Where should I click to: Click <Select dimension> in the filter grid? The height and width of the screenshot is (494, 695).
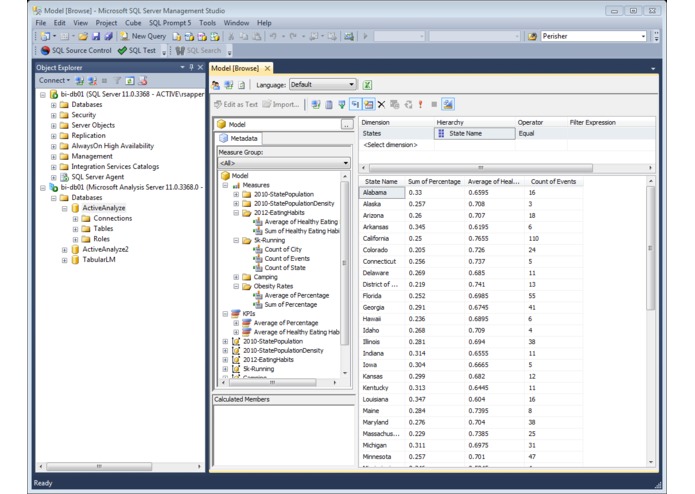point(390,145)
